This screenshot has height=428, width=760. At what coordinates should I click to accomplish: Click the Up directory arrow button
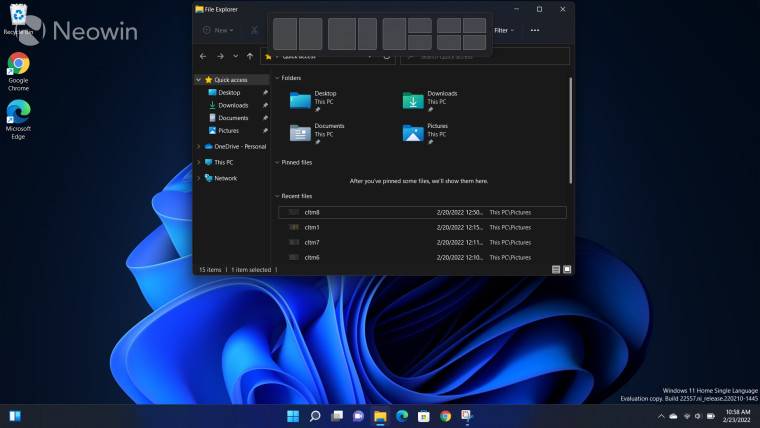250,56
